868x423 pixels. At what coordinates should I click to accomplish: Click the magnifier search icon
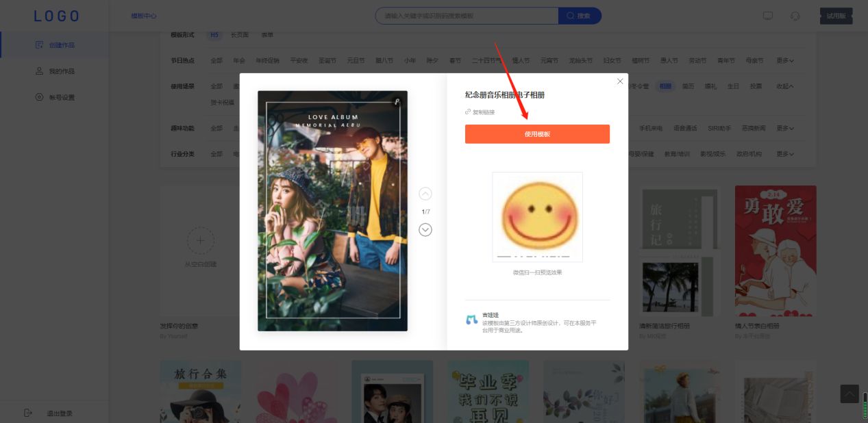(570, 15)
